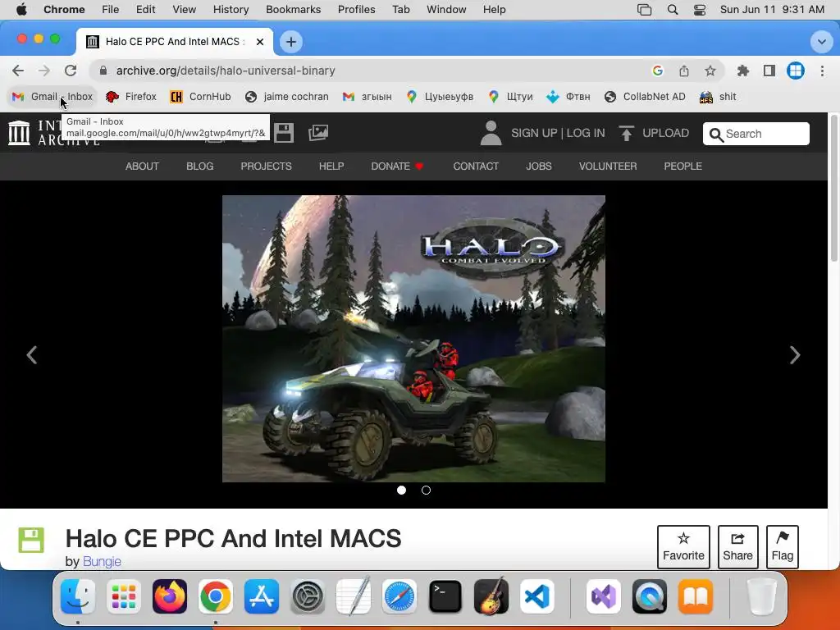The width and height of the screenshot is (840, 630).
Task: Click the LOG IN link
Action: 586,133
